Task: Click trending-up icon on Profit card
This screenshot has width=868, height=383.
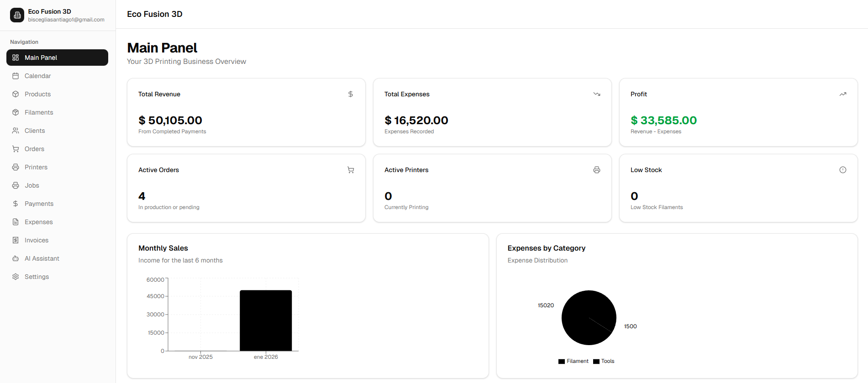Action: point(843,94)
